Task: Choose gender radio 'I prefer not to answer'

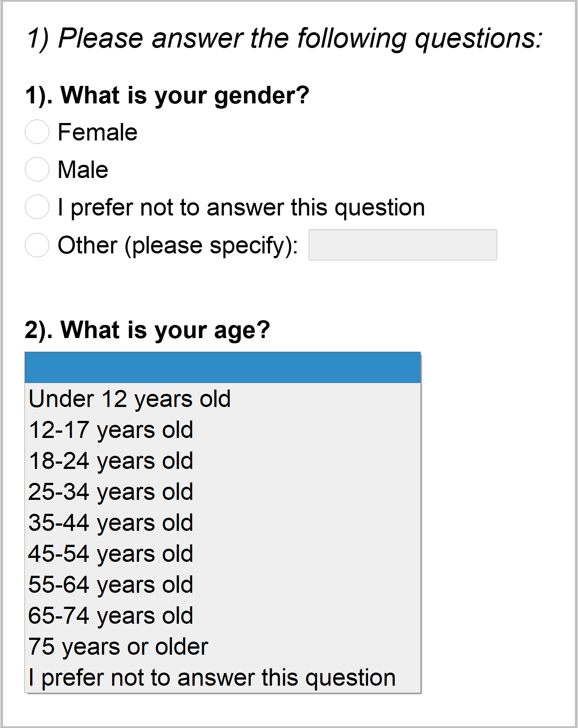Action: click(37, 207)
